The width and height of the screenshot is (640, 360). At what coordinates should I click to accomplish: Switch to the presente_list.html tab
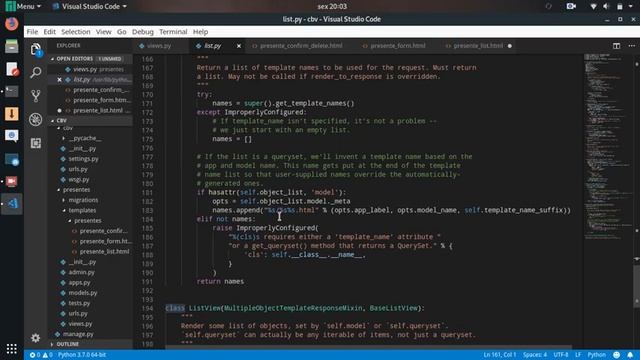click(x=478, y=46)
